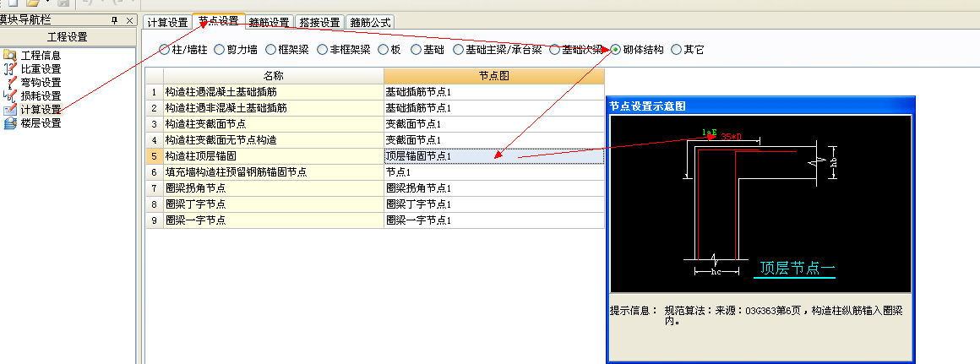
Task: Click the 节点图 column header
Action: [494, 76]
